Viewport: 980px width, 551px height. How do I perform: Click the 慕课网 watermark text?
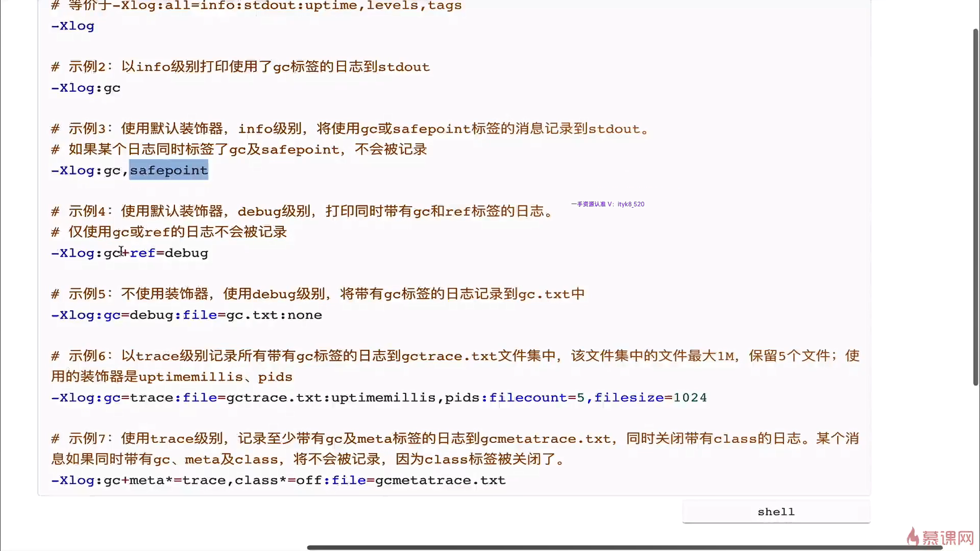(x=948, y=538)
